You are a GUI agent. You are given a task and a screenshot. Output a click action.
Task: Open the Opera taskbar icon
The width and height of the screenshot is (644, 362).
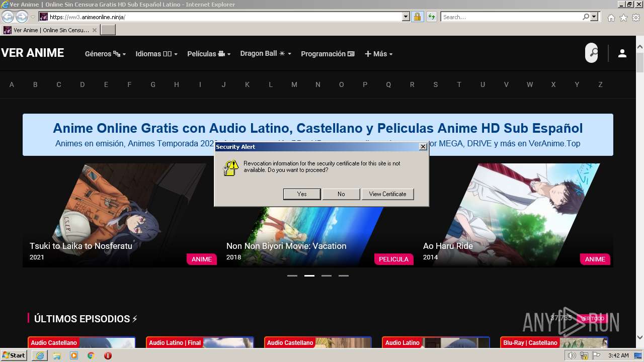point(108,355)
